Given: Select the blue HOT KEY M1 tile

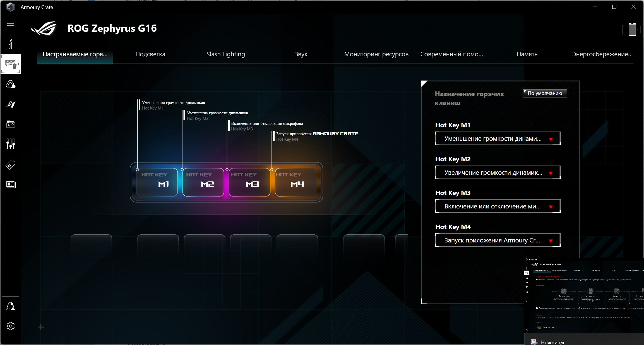Looking at the screenshot, I should pyautogui.click(x=157, y=182).
